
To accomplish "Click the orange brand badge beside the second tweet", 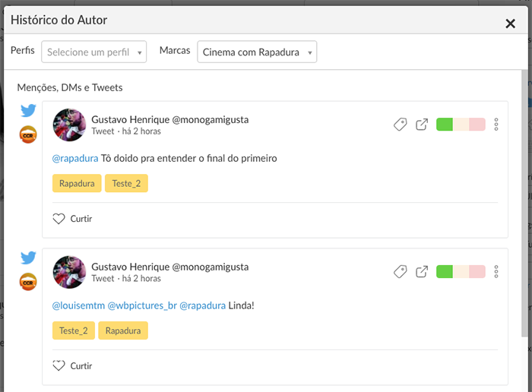I will [x=28, y=282].
